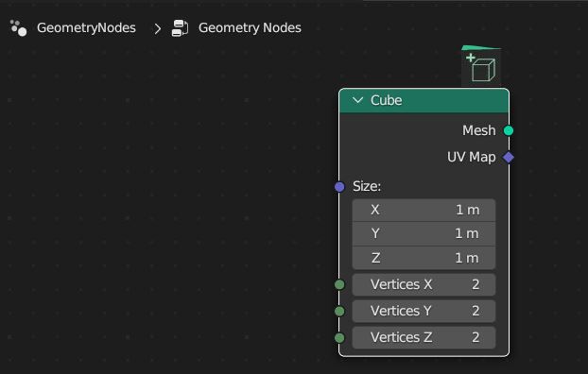Click the Size X 1 m field
The image size is (588, 374).
pos(424,210)
